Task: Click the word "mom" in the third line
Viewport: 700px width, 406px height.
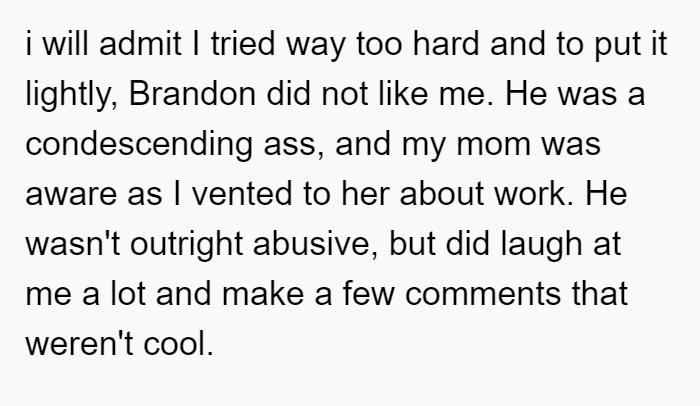Action: coord(493,146)
